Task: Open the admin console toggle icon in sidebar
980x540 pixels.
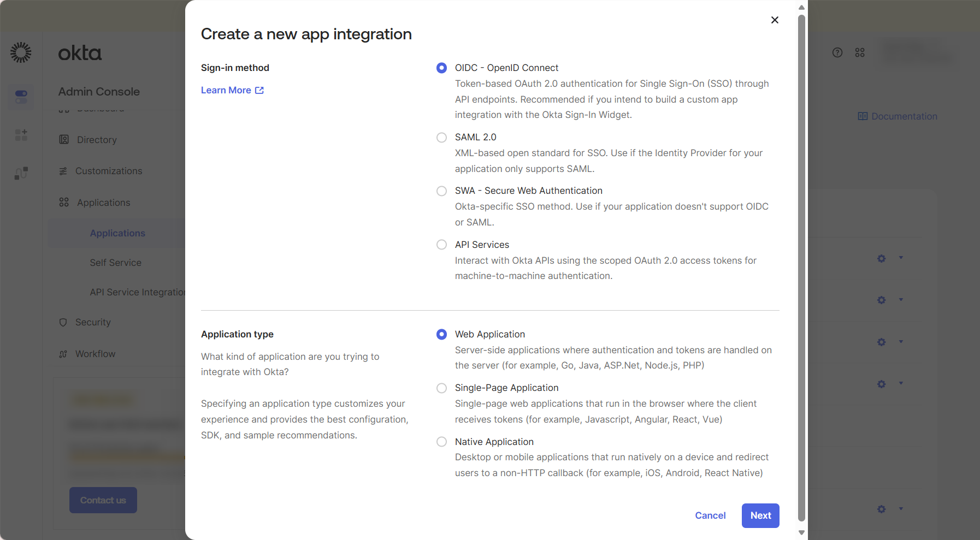Action: coord(21,97)
